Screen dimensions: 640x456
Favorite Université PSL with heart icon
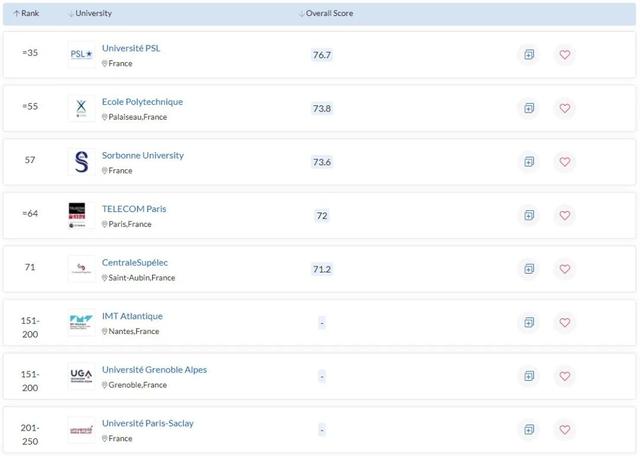(565, 55)
